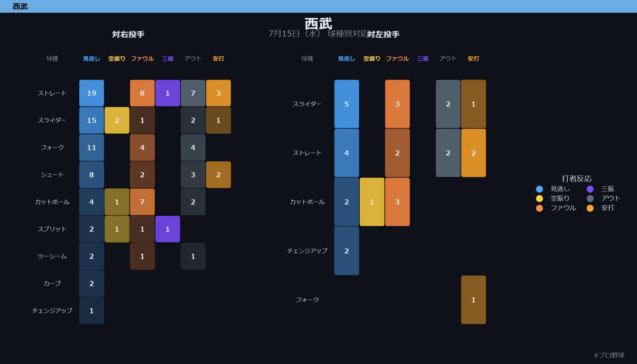
Task: Select フォーク 安打 cell in 対左投手 panel
Action: coord(473,300)
